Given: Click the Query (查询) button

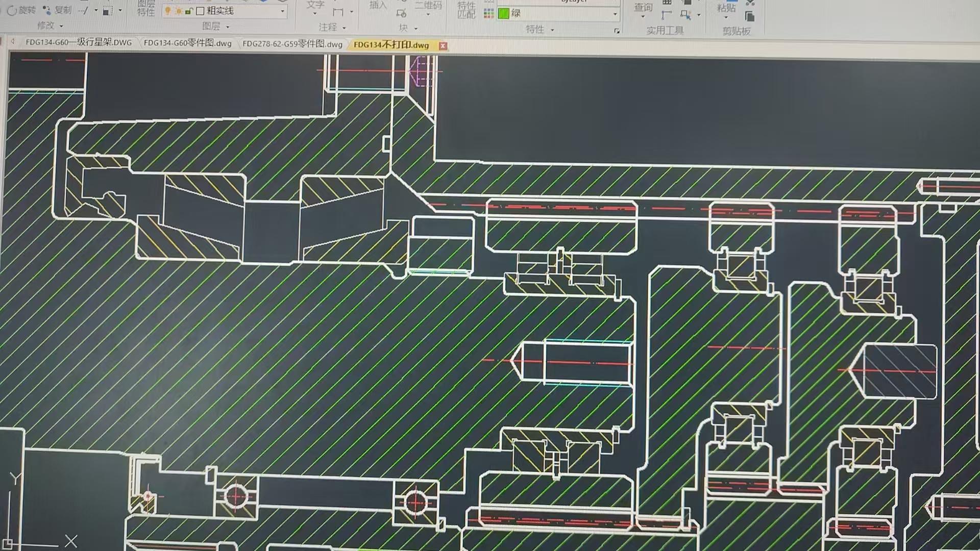Looking at the screenshot, I should [643, 7].
